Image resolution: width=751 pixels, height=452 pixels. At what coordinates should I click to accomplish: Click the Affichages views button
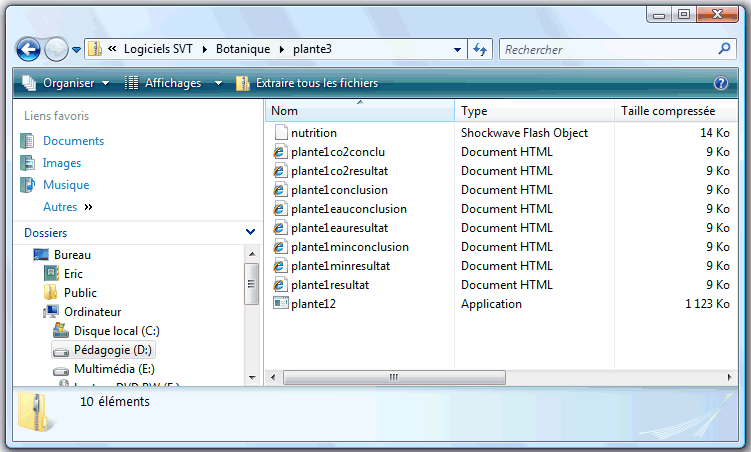[163, 83]
